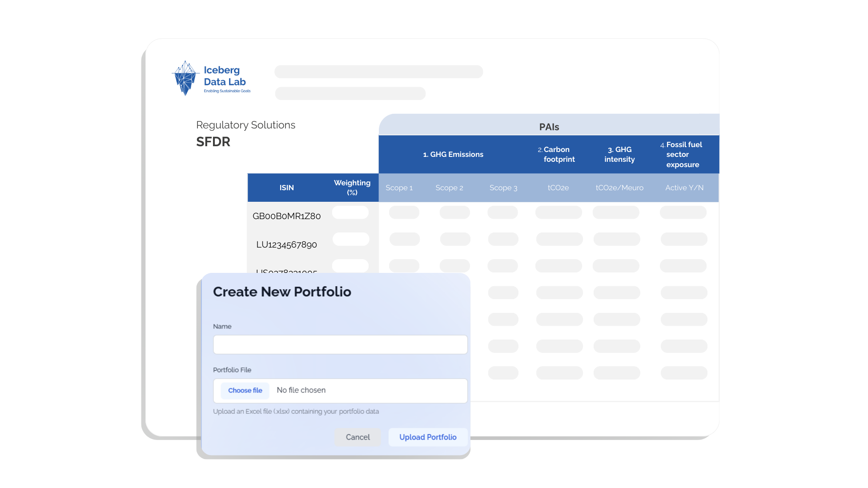Click the Iceberg Data Lab logo icon
The width and height of the screenshot is (868, 488).
pyautogui.click(x=185, y=78)
